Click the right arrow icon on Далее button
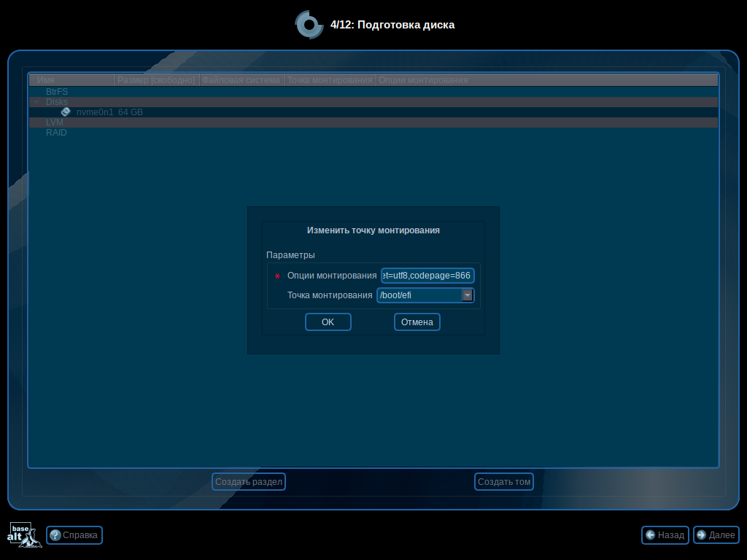The height and width of the screenshot is (560, 747). (x=700, y=534)
